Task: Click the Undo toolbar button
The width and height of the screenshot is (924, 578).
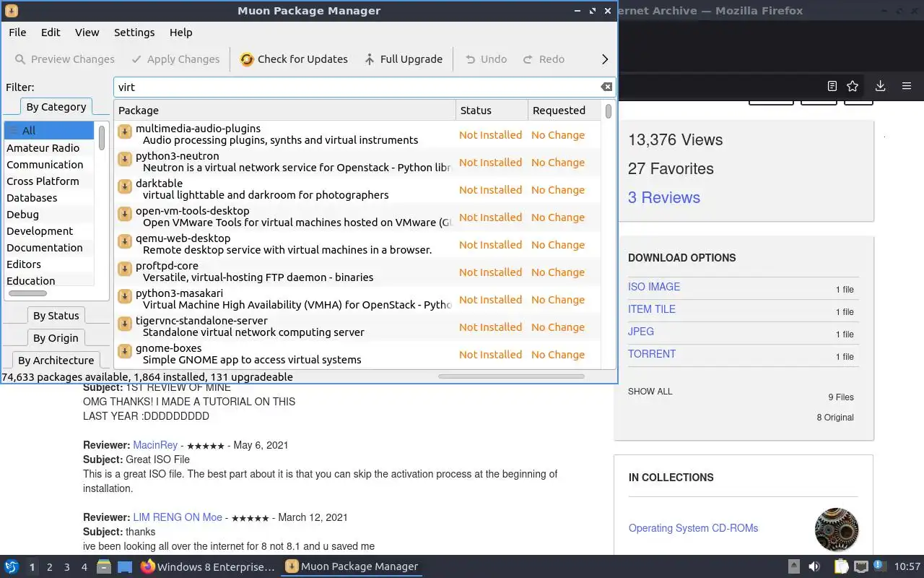Action: (x=486, y=59)
